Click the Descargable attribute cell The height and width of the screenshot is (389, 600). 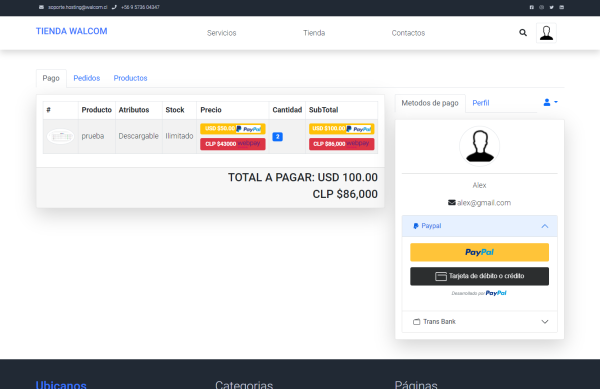(139, 136)
